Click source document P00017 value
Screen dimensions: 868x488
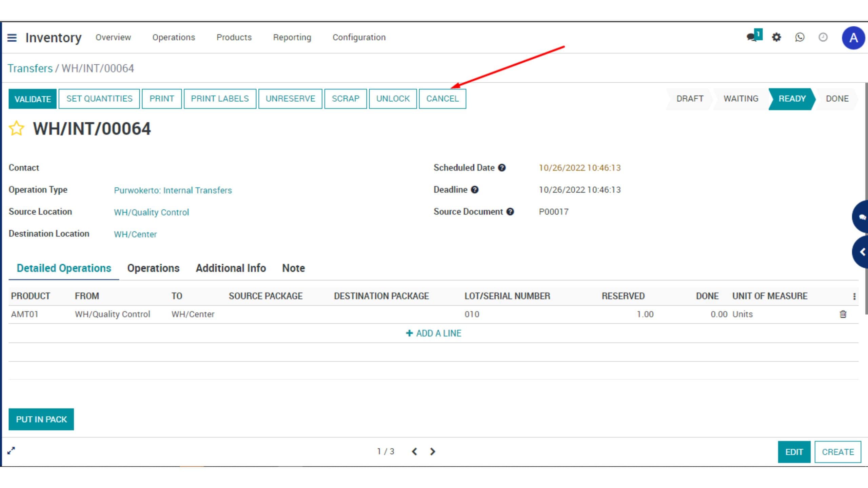tap(553, 212)
